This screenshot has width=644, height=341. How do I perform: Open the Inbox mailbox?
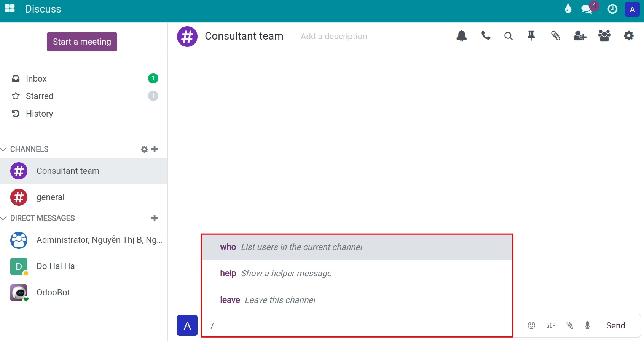coord(84,78)
